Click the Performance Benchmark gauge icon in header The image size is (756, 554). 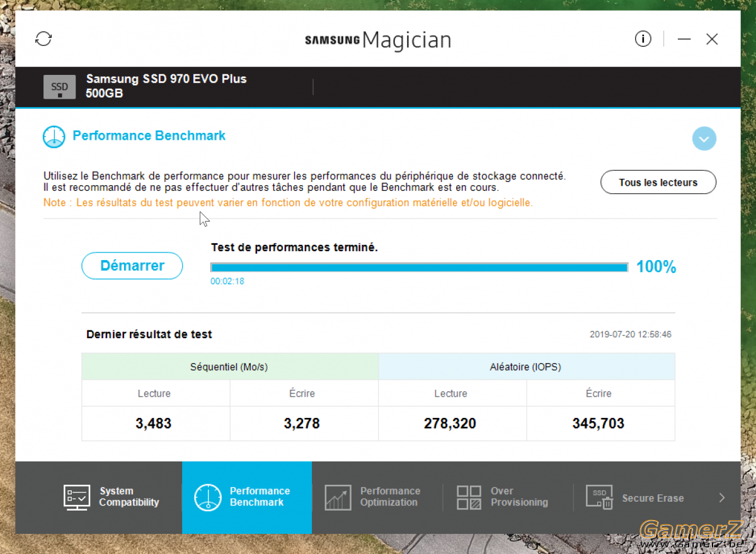click(x=54, y=137)
